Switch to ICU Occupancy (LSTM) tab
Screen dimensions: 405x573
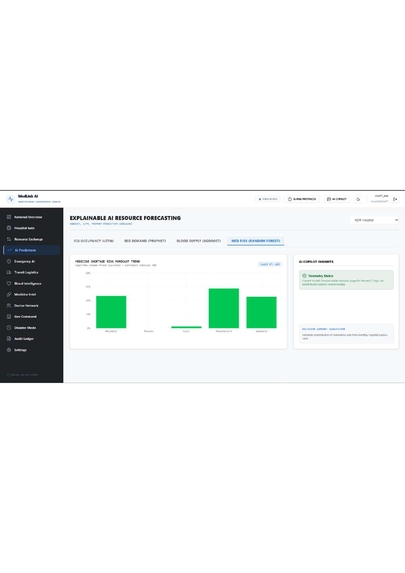94,241
